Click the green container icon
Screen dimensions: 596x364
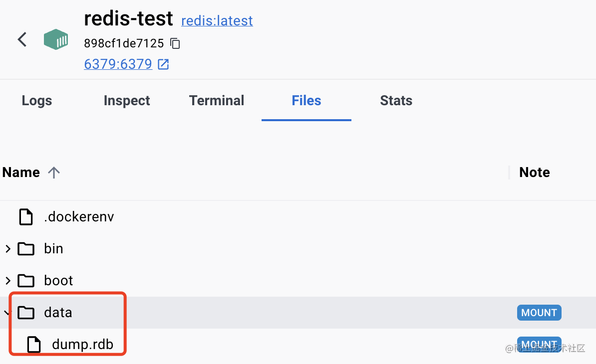click(56, 39)
